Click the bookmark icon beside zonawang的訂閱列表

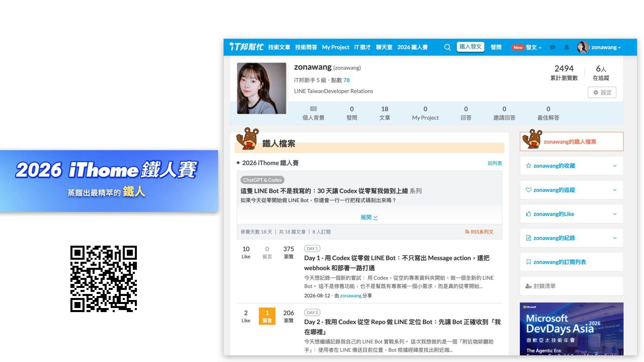click(x=529, y=262)
